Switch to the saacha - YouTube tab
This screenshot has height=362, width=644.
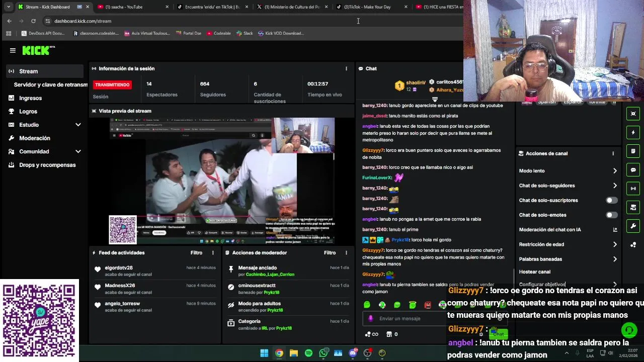[x=132, y=7]
